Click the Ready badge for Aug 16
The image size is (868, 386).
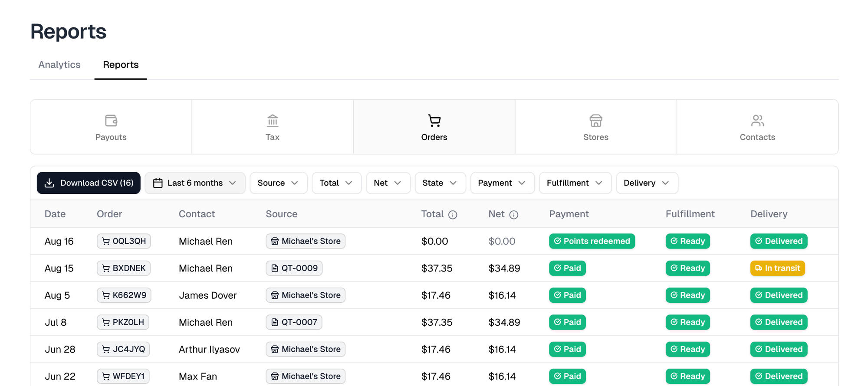tap(688, 241)
